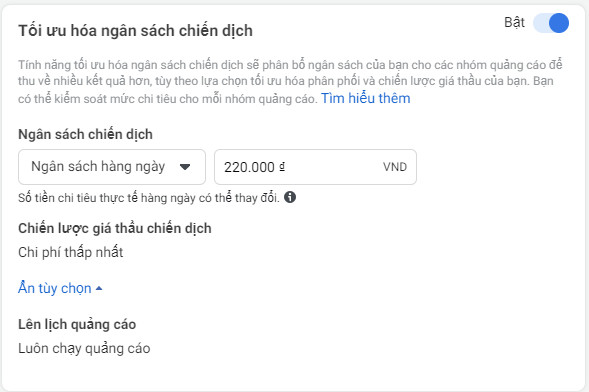Click the Lên lịch quảng cáo section label
The image size is (589, 392).
click(77, 324)
